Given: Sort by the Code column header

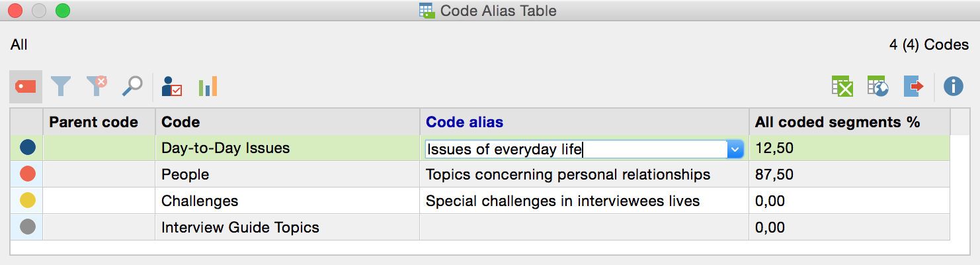Looking at the screenshot, I should pos(181,123).
